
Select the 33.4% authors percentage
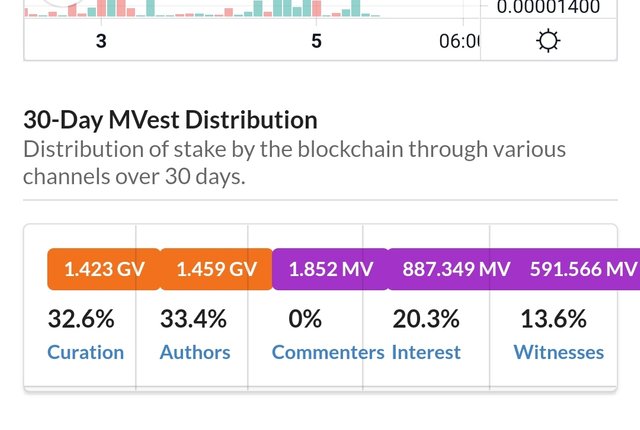pos(193,320)
